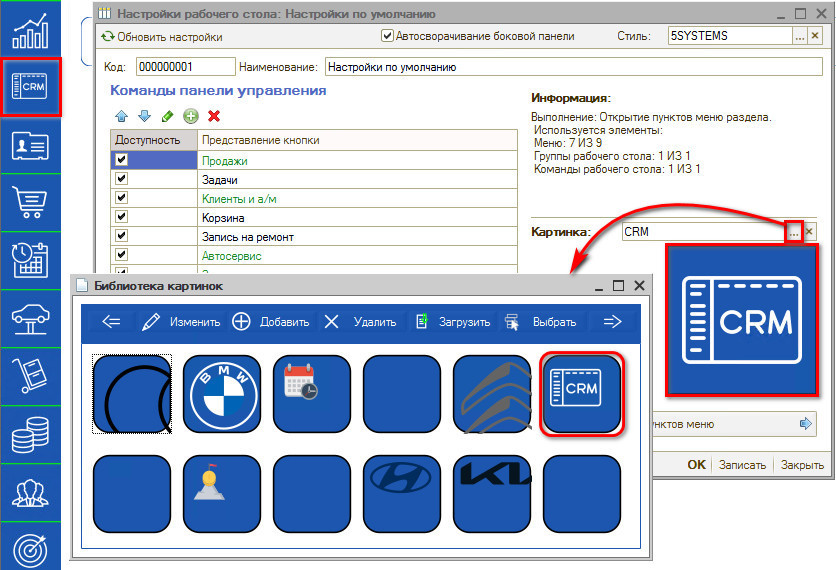The image size is (836, 570).
Task: Open the Картинка picker ellipsis button
Action: pos(793,231)
